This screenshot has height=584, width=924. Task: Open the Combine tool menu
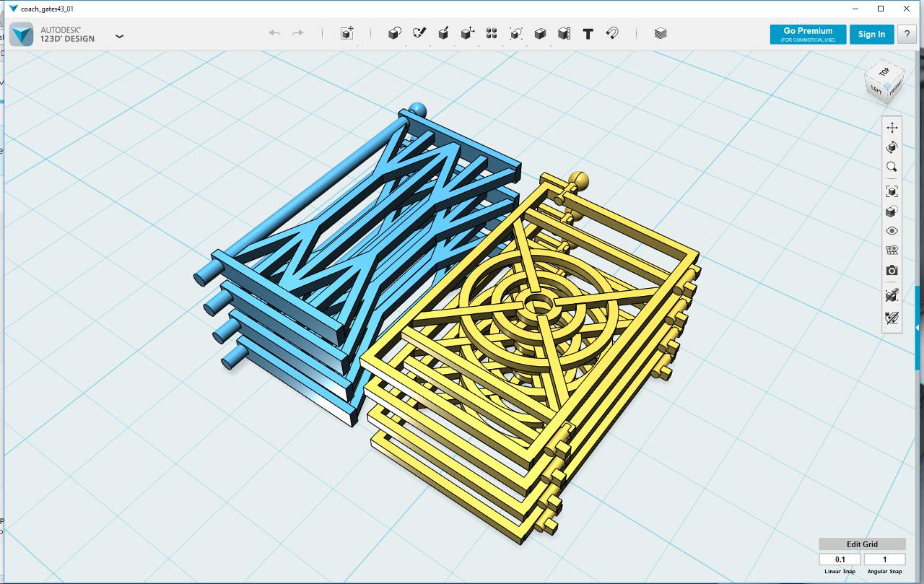point(540,33)
